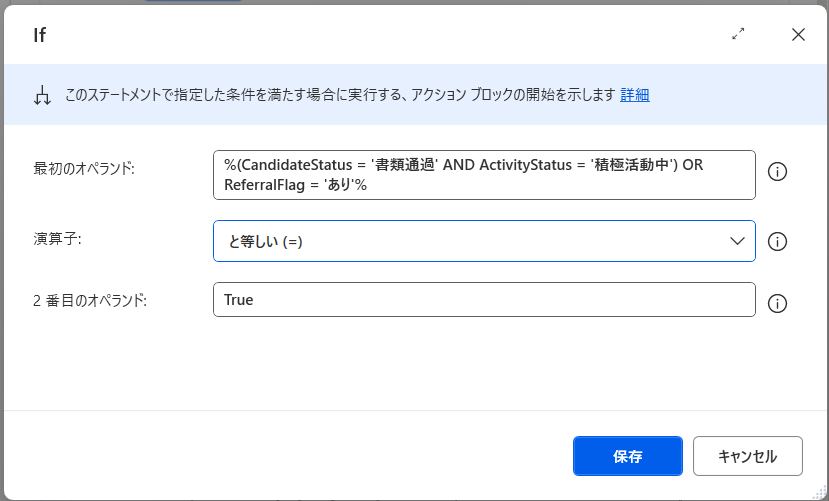The width and height of the screenshot is (829, 501).
Task: Expand the If dialog to full size
Action: [x=738, y=34]
